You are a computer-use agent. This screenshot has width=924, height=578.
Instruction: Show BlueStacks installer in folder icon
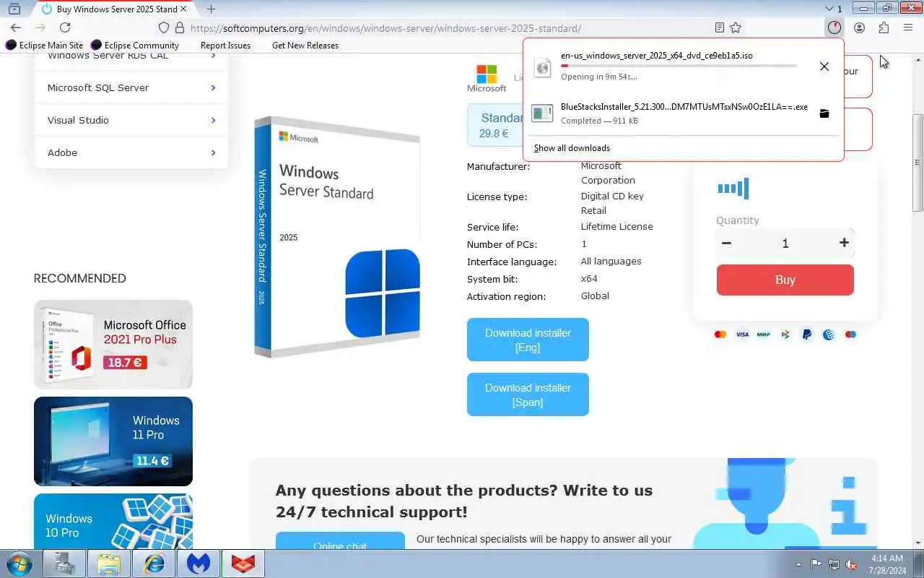(x=824, y=113)
